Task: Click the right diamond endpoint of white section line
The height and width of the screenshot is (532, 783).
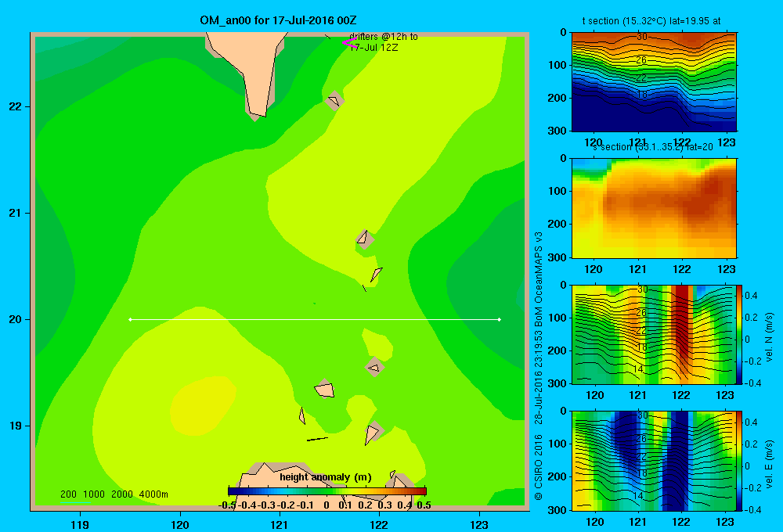Action: click(500, 319)
